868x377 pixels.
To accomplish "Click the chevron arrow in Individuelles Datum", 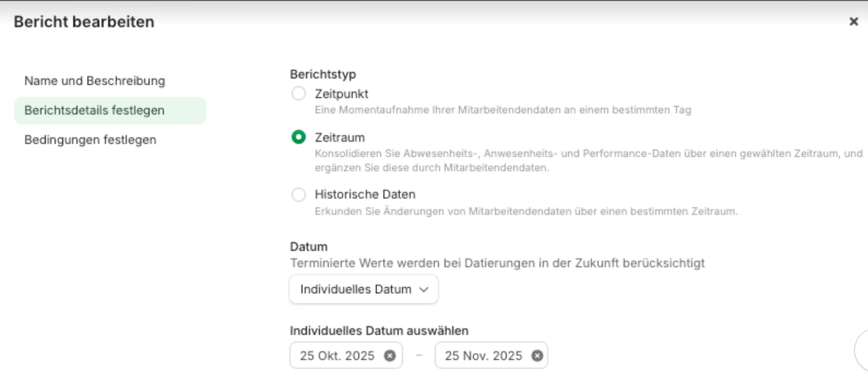I will tap(424, 290).
